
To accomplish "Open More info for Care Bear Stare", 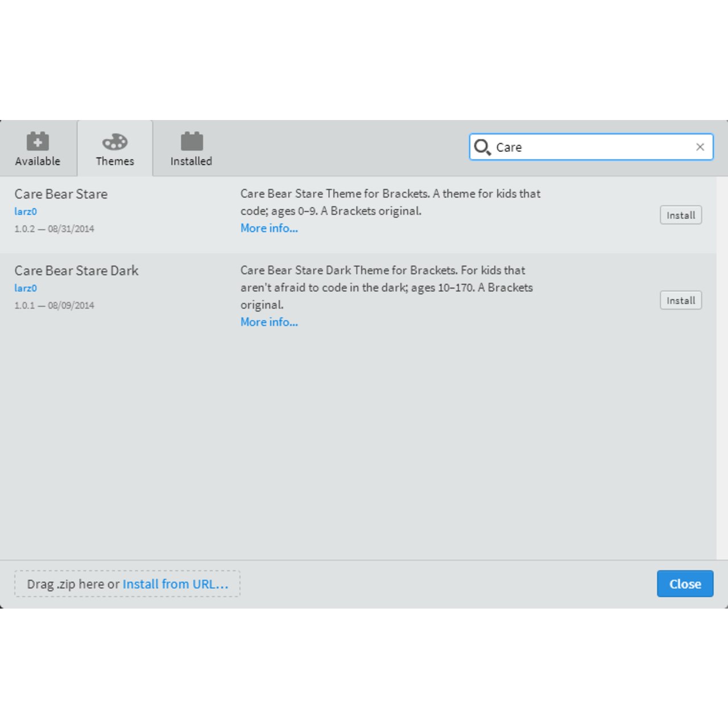I will coord(268,228).
